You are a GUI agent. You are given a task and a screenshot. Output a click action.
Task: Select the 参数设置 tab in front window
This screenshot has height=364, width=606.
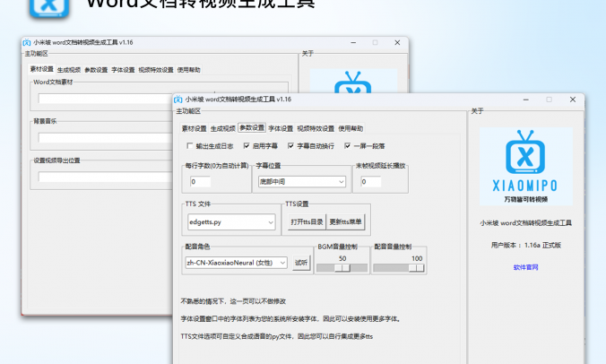(x=252, y=128)
